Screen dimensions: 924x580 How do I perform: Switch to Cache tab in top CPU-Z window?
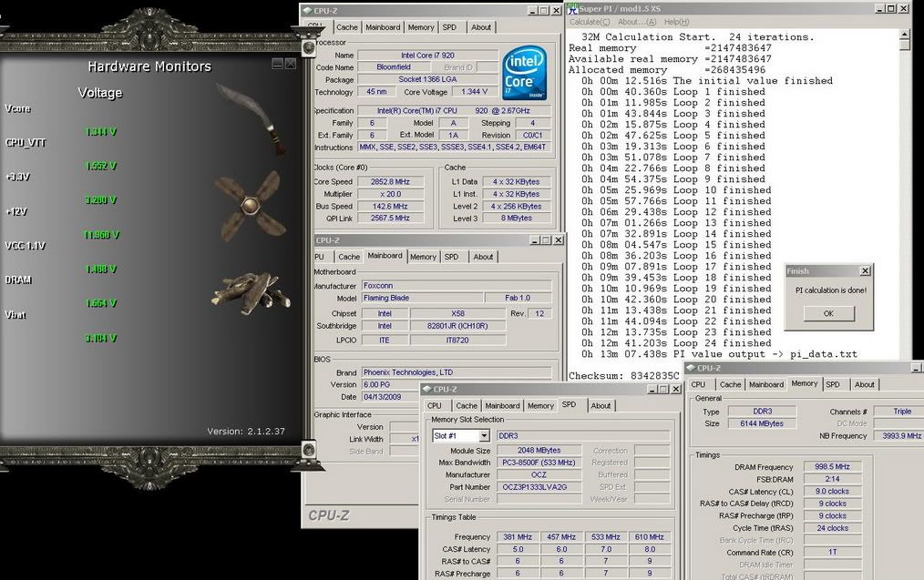[347, 27]
